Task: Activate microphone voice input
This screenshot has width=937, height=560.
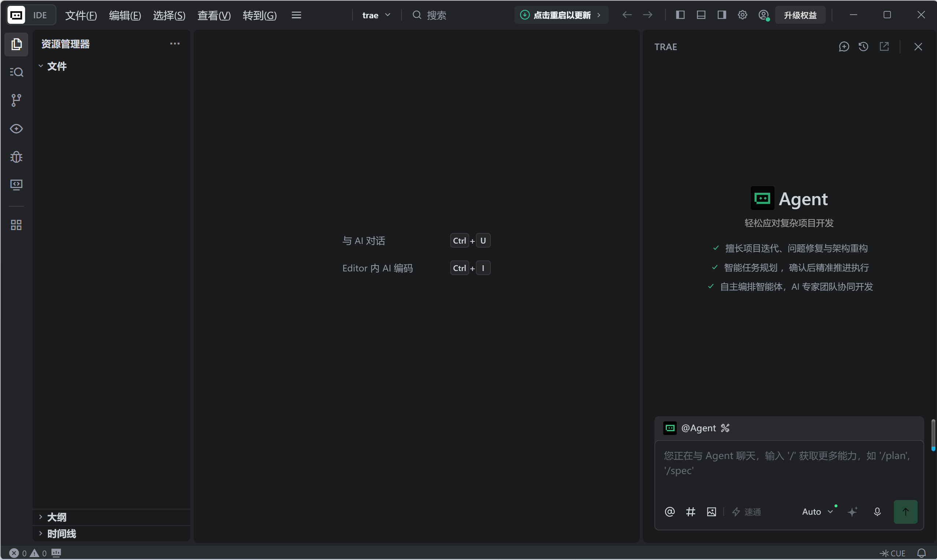Action: pos(877,512)
